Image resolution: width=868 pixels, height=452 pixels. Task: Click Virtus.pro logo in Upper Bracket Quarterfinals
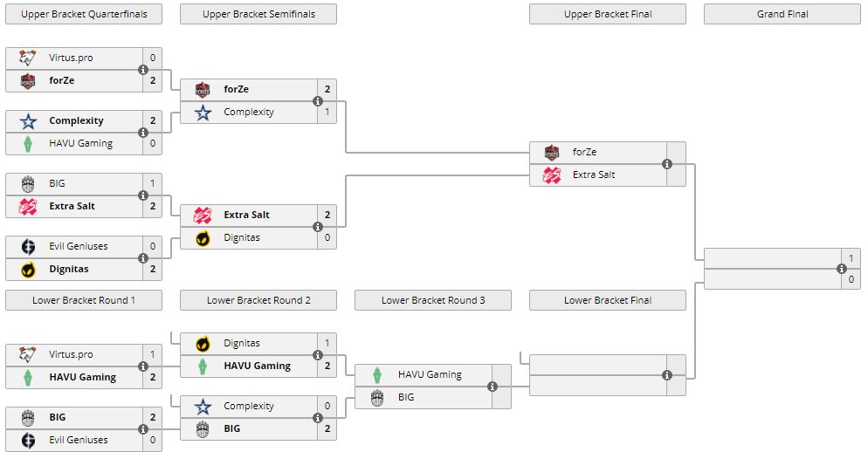point(27,58)
